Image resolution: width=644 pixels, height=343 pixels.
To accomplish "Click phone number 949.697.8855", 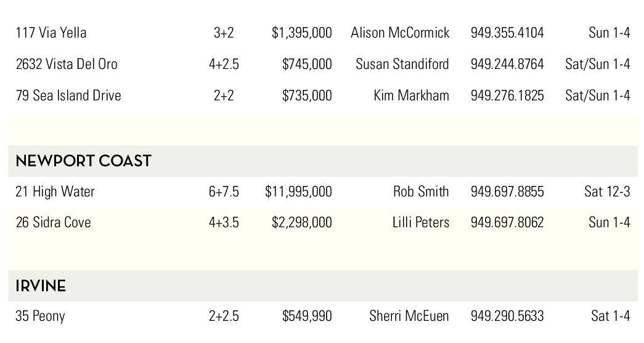I will pos(507,192).
